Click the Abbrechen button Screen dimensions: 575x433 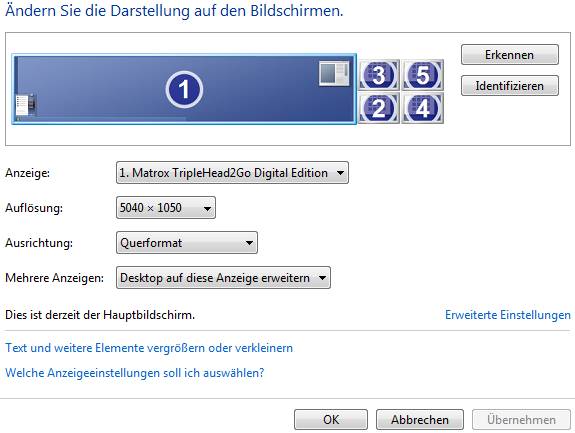tap(420, 419)
